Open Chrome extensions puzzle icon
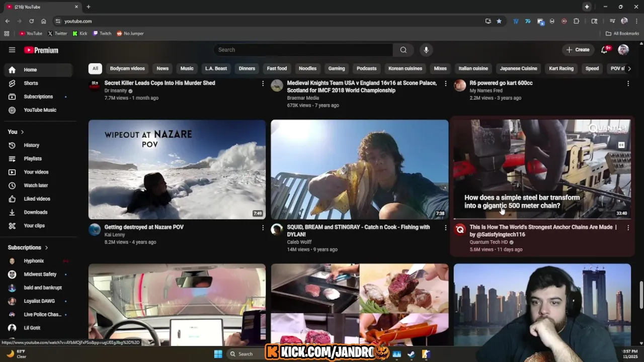 pyautogui.click(x=577, y=21)
